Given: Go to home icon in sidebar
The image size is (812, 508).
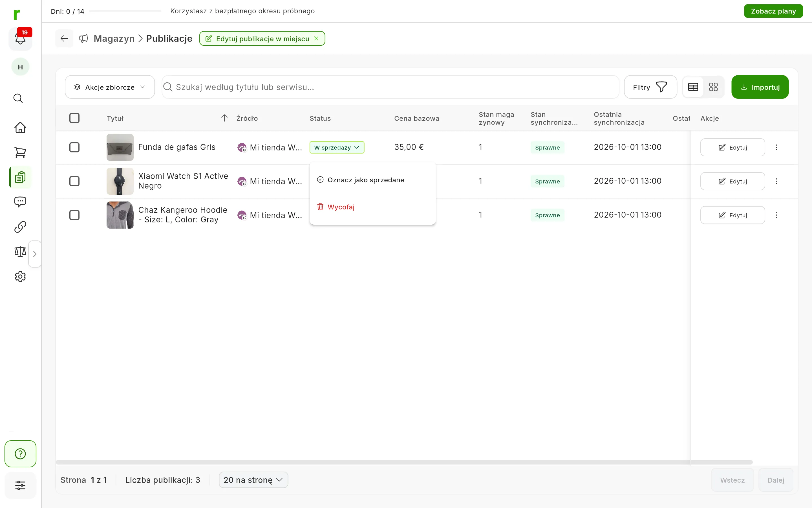Looking at the screenshot, I should 20,127.
